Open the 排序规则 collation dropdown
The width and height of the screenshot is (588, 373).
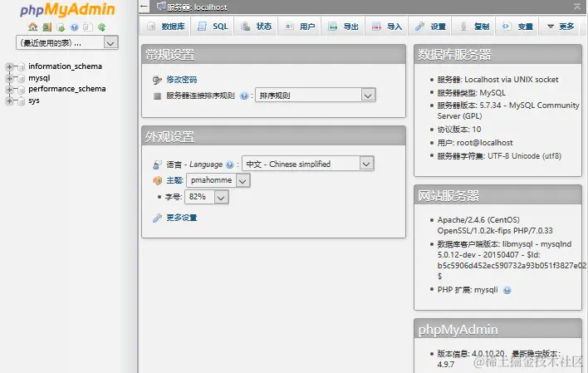[x=316, y=96]
